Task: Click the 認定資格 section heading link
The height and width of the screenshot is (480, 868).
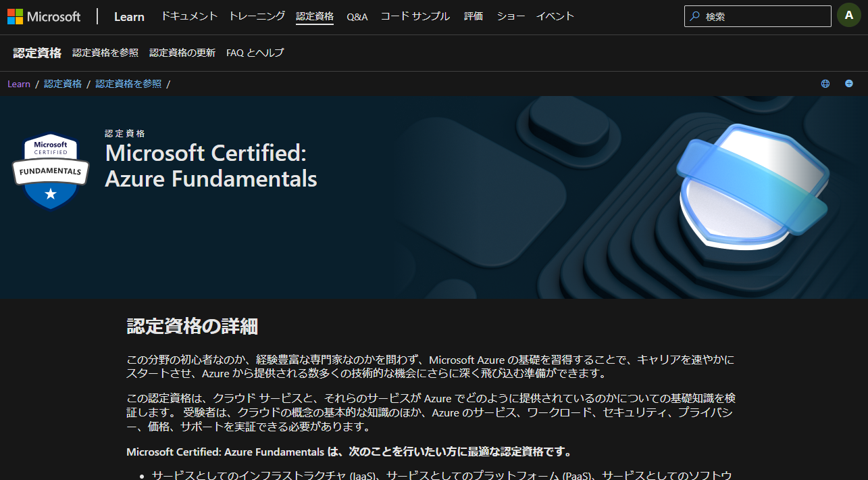Action: pyautogui.click(x=37, y=53)
